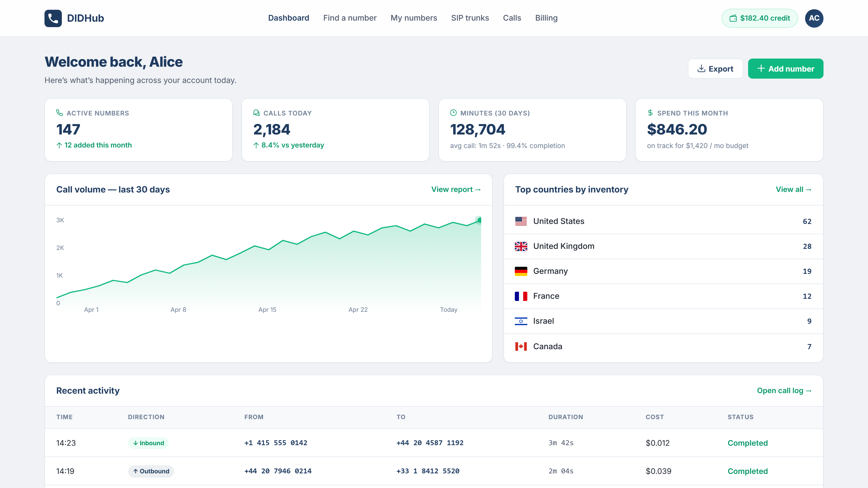This screenshot has height=488, width=868.
Task: Click the 147 active numbers value
Action: [x=68, y=129]
